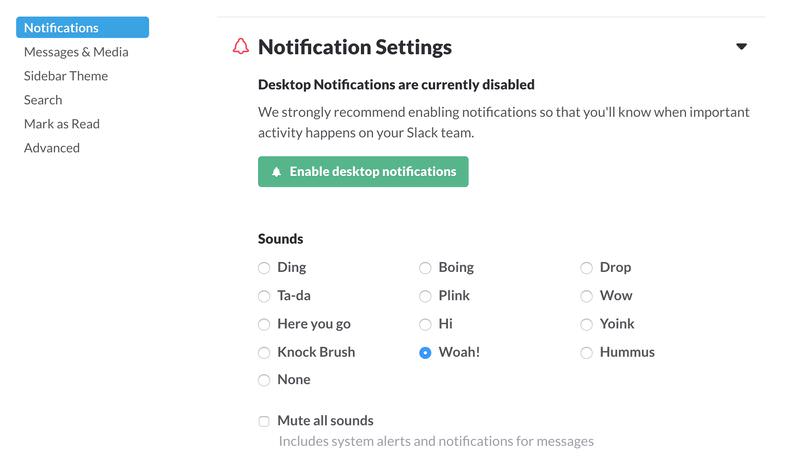The image size is (800, 471).
Task: Select the Hummus sound option
Action: pos(586,352)
